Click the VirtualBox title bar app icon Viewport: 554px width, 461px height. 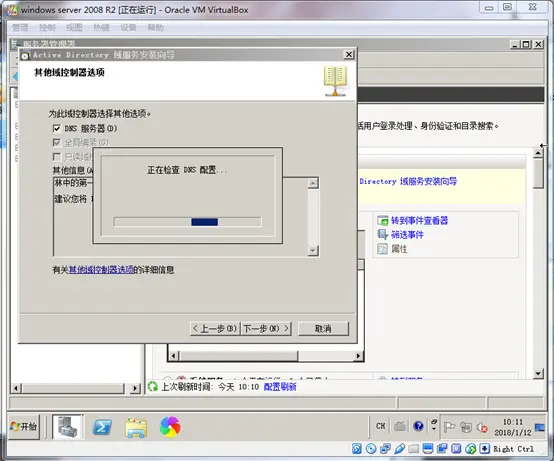click(x=12, y=10)
